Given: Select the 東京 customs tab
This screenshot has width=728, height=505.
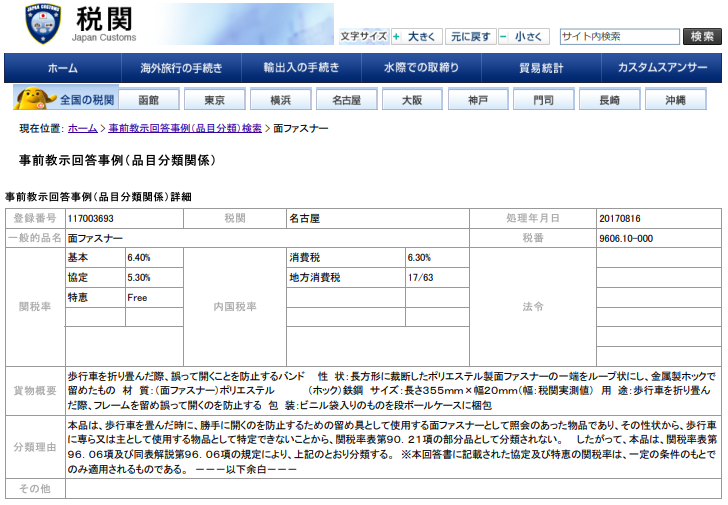Looking at the screenshot, I should [x=214, y=100].
